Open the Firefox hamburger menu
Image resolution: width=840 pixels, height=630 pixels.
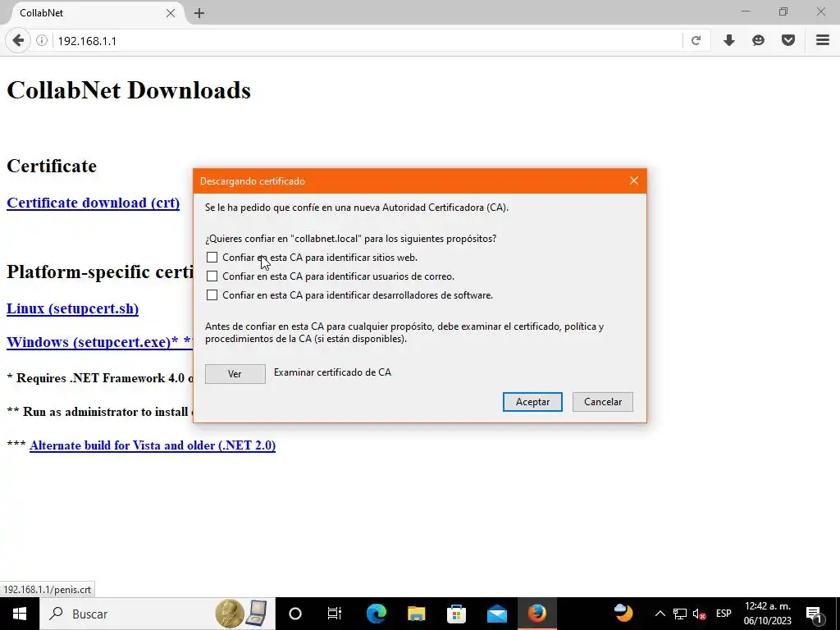click(x=823, y=41)
